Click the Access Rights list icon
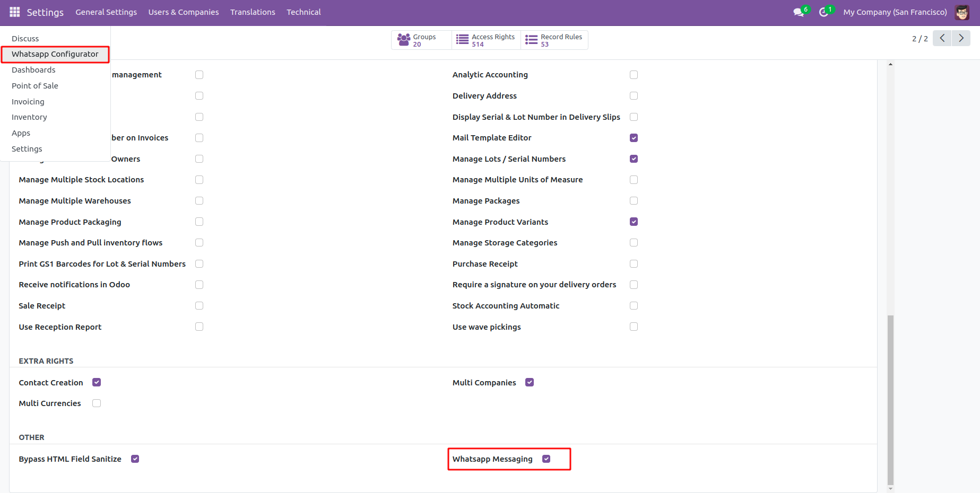Image resolution: width=980 pixels, height=493 pixels. coord(462,40)
